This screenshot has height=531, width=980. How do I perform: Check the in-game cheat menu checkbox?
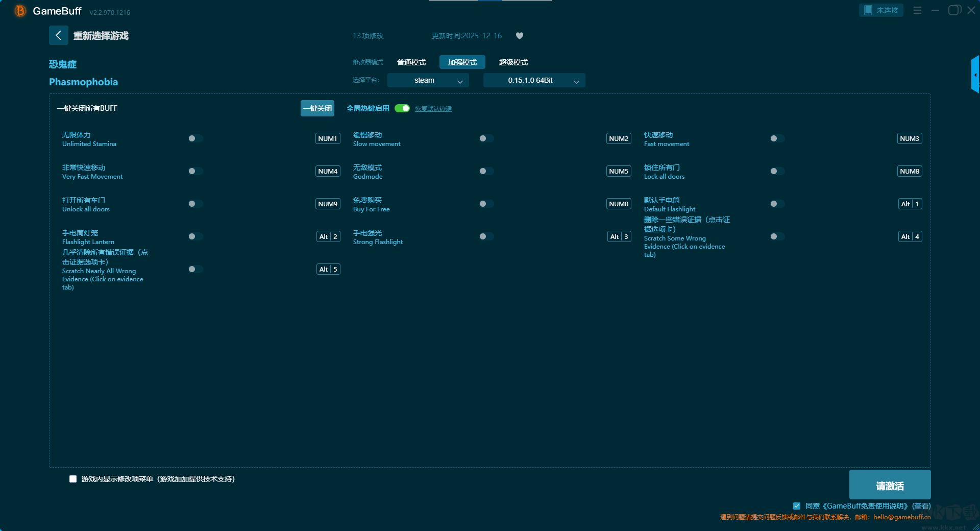(73, 479)
